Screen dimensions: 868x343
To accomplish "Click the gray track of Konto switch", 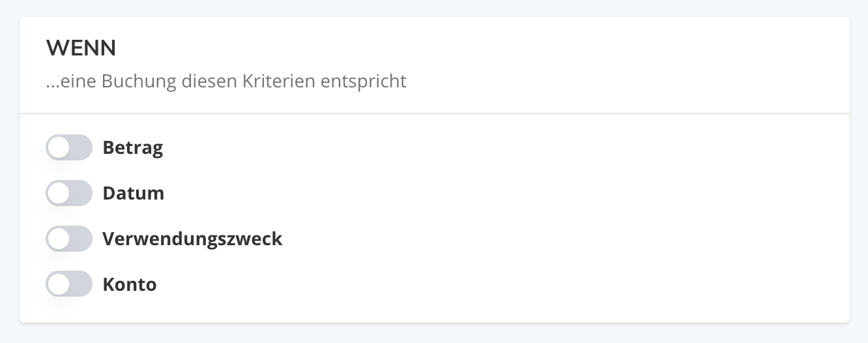I will pyautogui.click(x=81, y=285).
